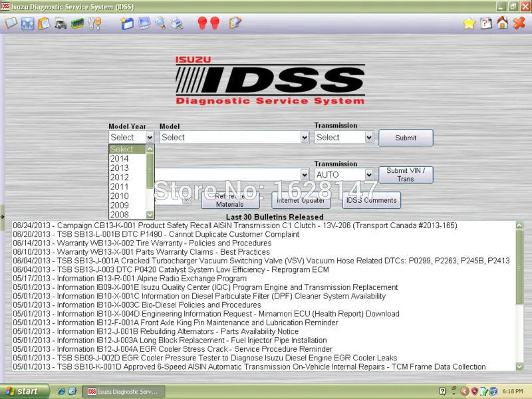Open the clipboard with pencil icon
Viewport: 532px width, 399px height.
[235, 23]
